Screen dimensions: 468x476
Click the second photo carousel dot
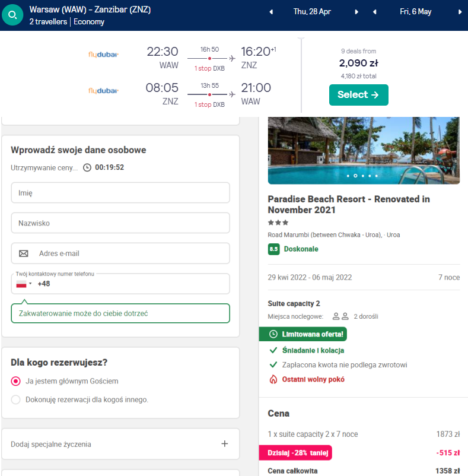(355, 176)
